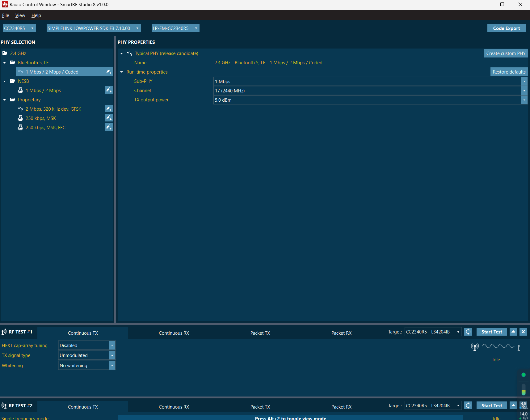530x420 pixels.
Task: Switch to Continuous TX tab in RF TEST #1
Action: coord(83,333)
